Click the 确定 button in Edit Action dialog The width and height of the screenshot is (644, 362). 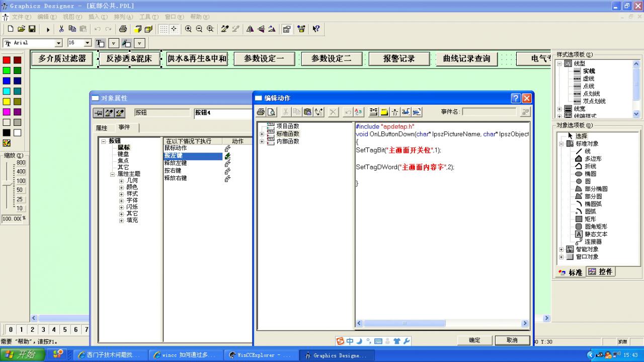[x=474, y=340]
